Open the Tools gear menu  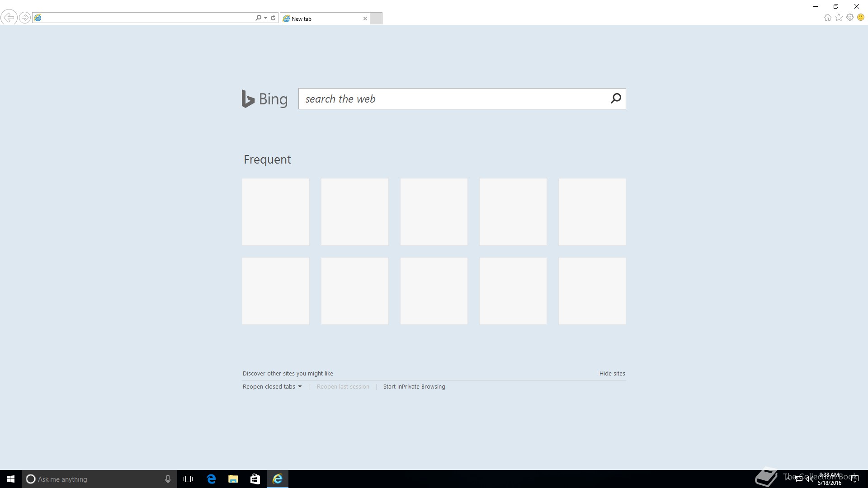coord(850,18)
